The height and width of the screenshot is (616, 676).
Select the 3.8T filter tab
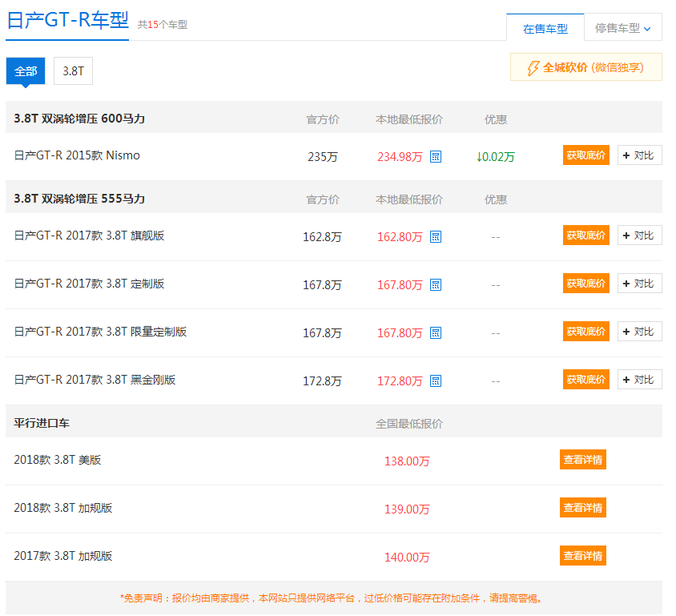[x=74, y=71]
